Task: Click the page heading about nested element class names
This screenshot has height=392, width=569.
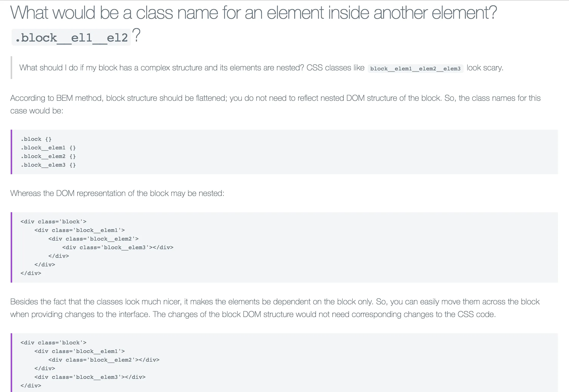Action: 253,24
